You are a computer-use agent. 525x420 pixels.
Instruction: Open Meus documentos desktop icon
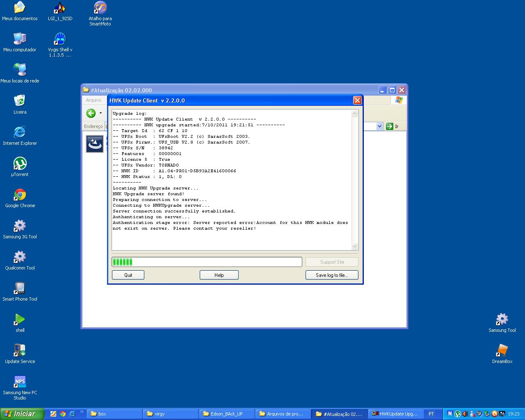click(x=19, y=11)
